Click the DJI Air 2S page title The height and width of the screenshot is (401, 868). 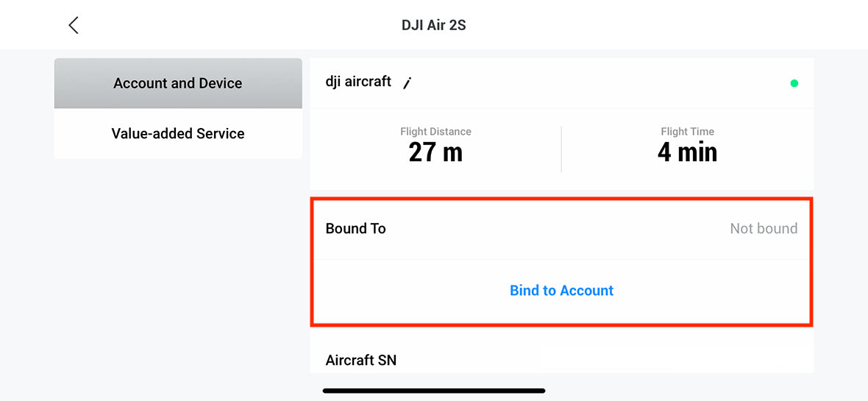click(x=433, y=25)
